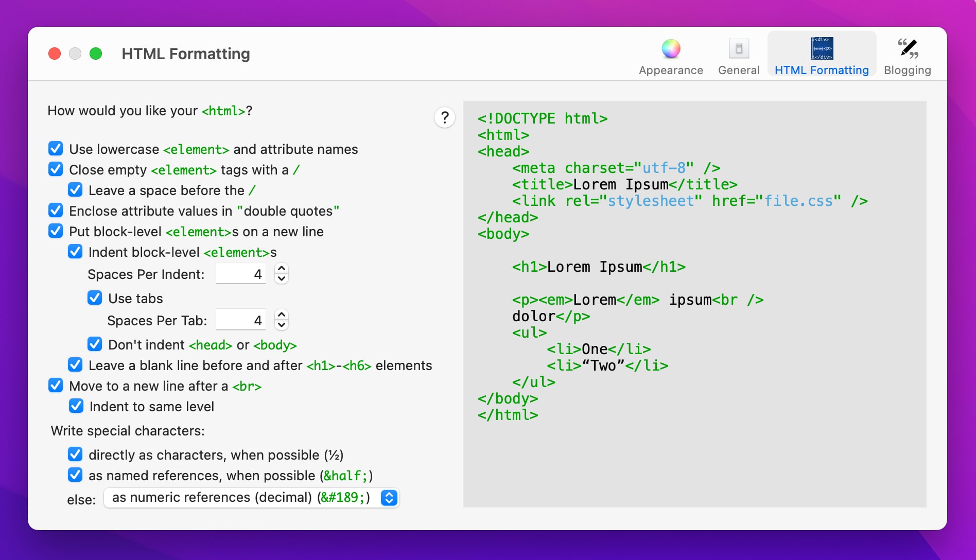Screen dimensions: 976x560
Task: Click the red close window button
Action: point(55,54)
